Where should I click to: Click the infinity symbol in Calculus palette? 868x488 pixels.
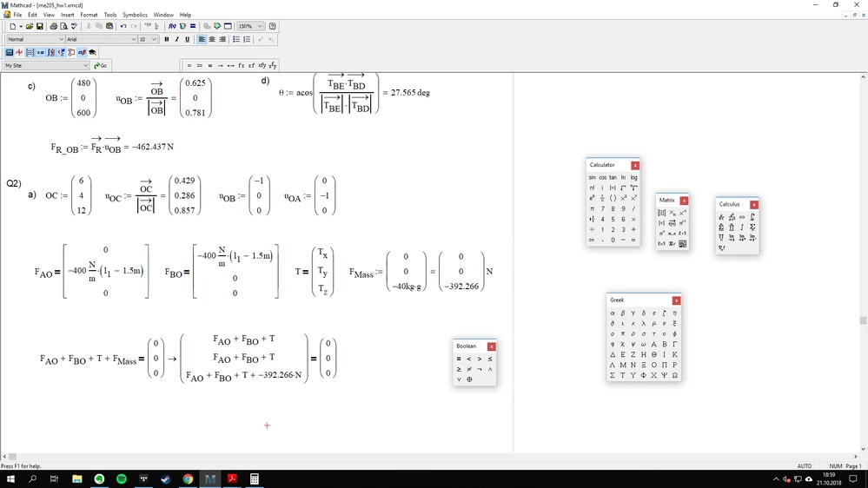[x=742, y=217]
